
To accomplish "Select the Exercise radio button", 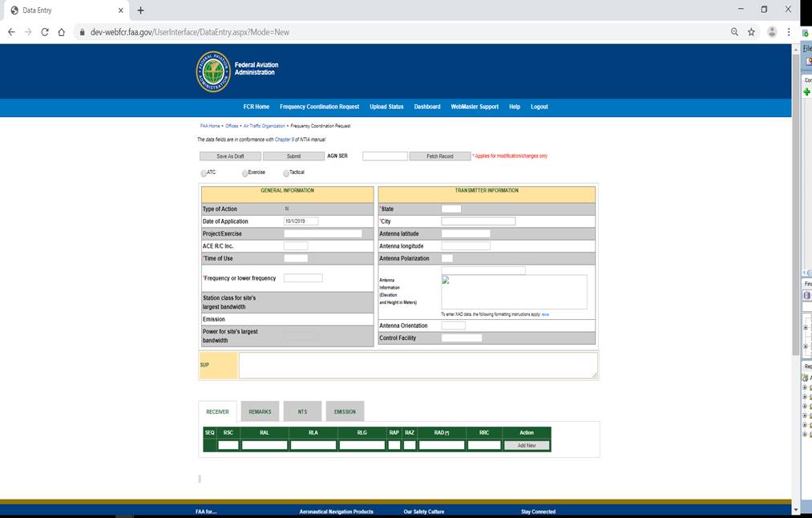I will pos(244,172).
